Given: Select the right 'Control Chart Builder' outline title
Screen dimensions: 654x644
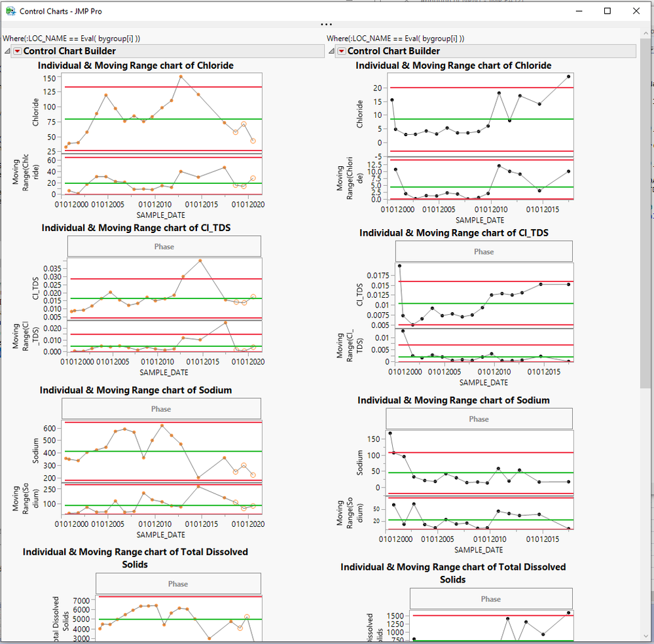Looking at the screenshot, I should [393, 51].
